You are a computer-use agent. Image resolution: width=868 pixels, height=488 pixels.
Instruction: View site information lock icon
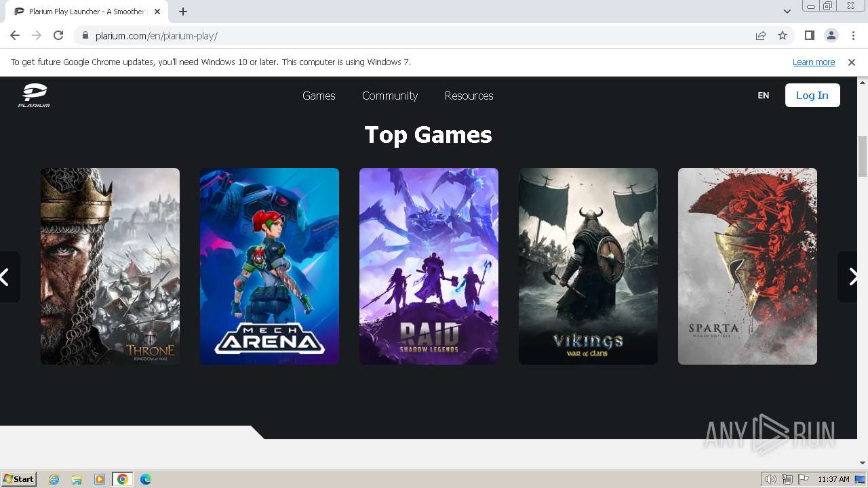point(85,36)
